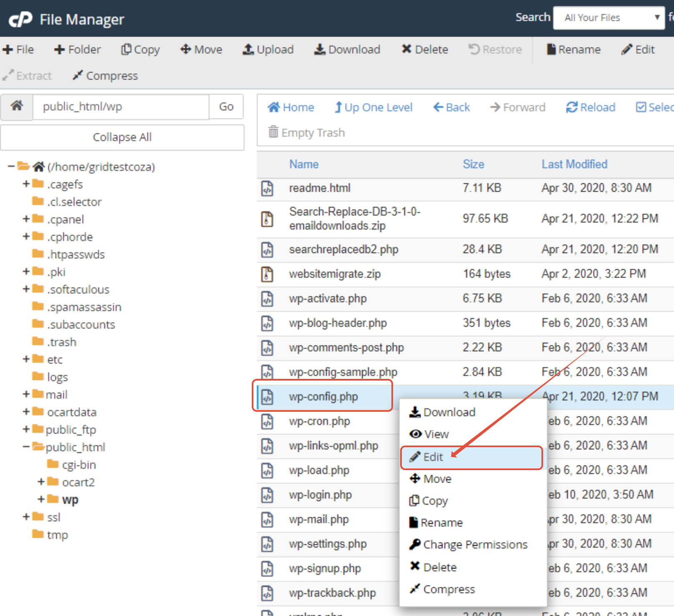674x616 pixels.
Task: Collapse the /home/gridtestcoza root node
Action: 11,167
